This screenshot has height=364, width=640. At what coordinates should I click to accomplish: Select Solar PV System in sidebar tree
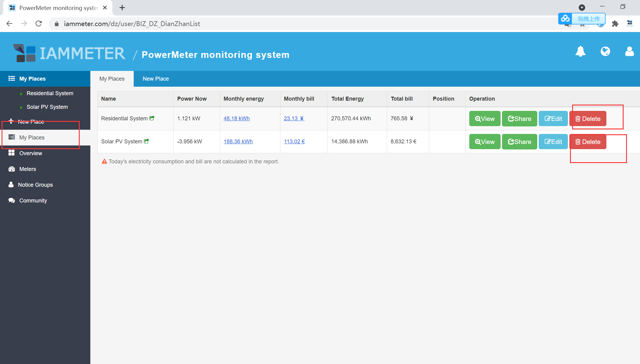tap(47, 107)
